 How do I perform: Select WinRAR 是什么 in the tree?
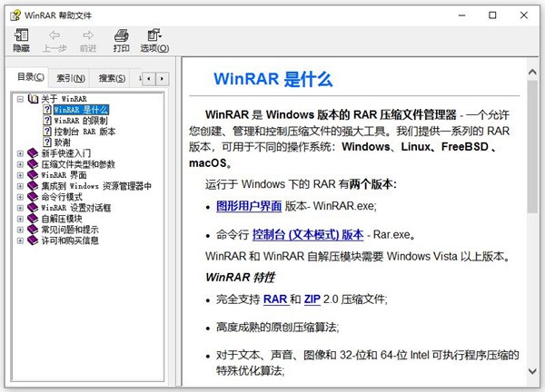pos(81,110)
